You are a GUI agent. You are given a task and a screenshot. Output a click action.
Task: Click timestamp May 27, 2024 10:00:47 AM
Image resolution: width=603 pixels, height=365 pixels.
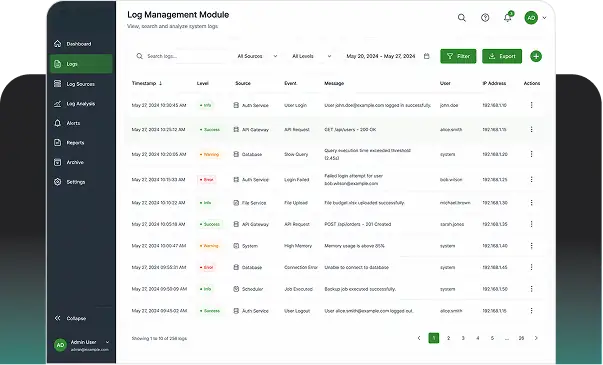(159, 246)
